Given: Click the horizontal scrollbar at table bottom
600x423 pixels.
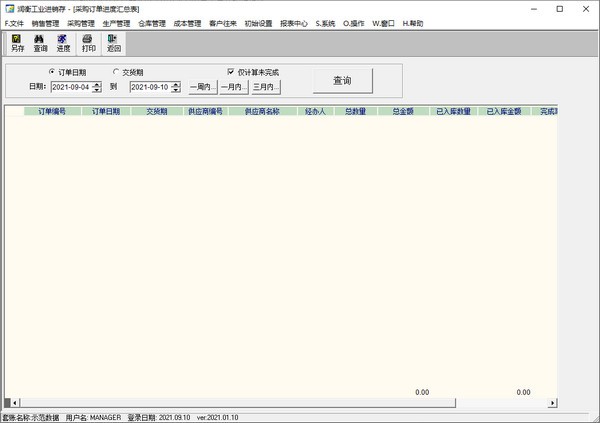Looking at the screenshot, I should click(280, 403).
